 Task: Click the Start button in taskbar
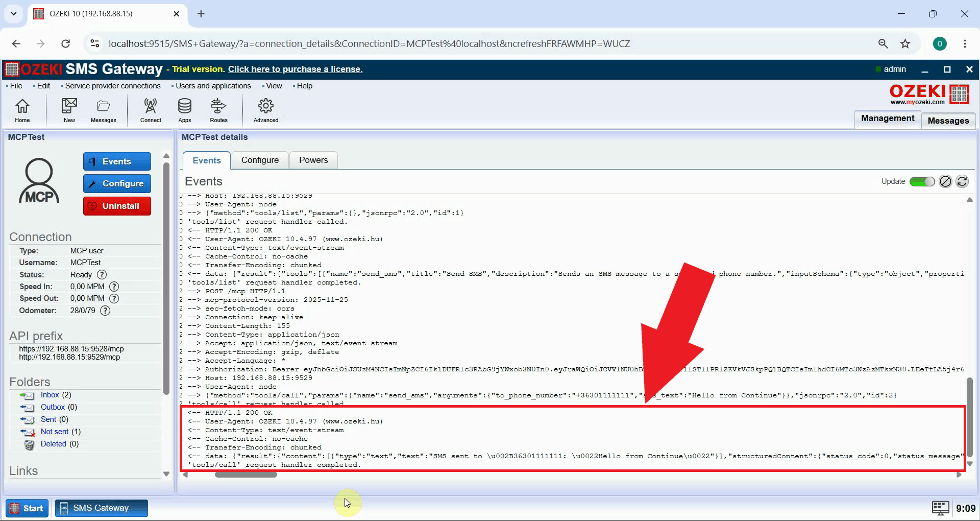point(27,508)
